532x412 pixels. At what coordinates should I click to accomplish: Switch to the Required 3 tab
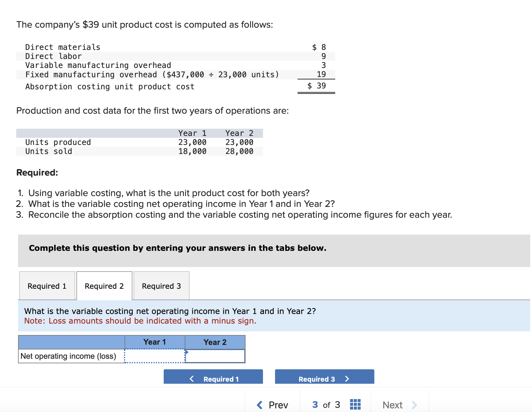coord(161,286)
